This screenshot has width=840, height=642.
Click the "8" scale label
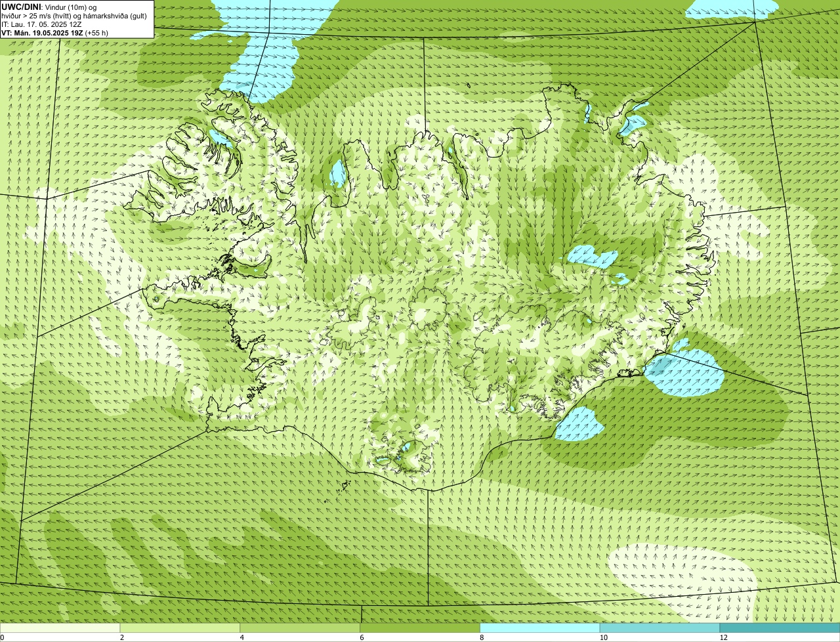coord(482,637)
